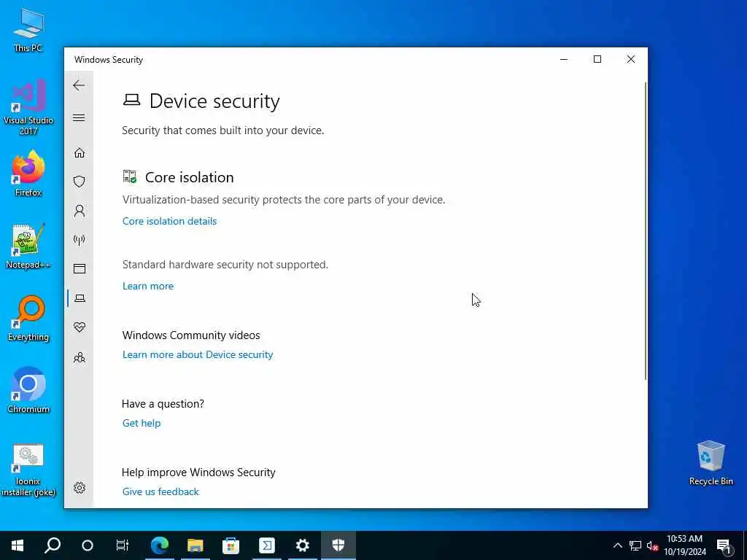Viewport: 747px width, 560px height.
Task: Open Family options sidebar icon
Action: click(80, 357)
